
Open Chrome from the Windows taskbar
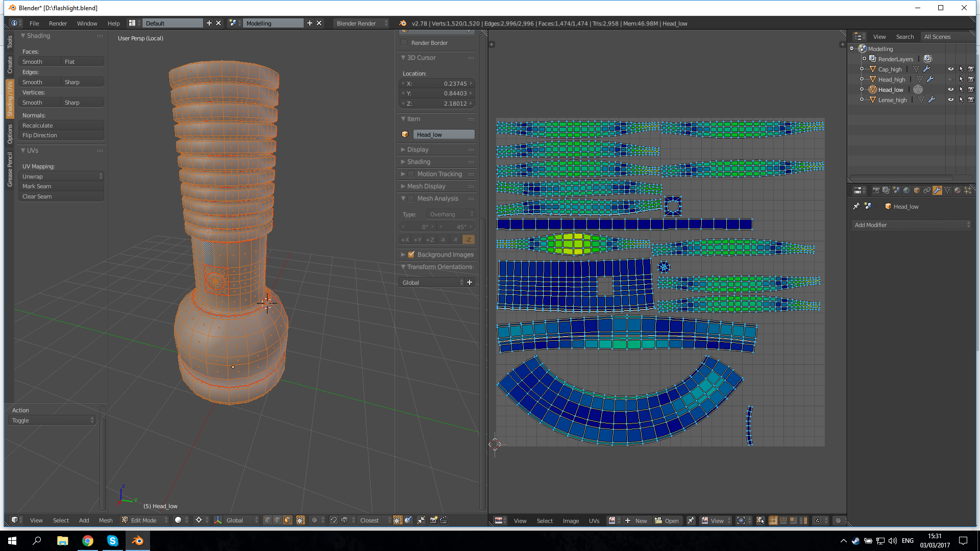pyautogui.click(x=87, y=541)
